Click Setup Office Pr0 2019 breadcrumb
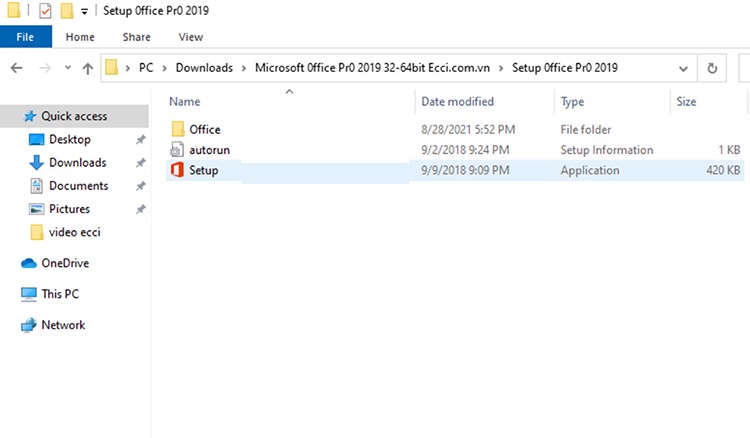Viewport: 750px width, 438px height. 565,68
